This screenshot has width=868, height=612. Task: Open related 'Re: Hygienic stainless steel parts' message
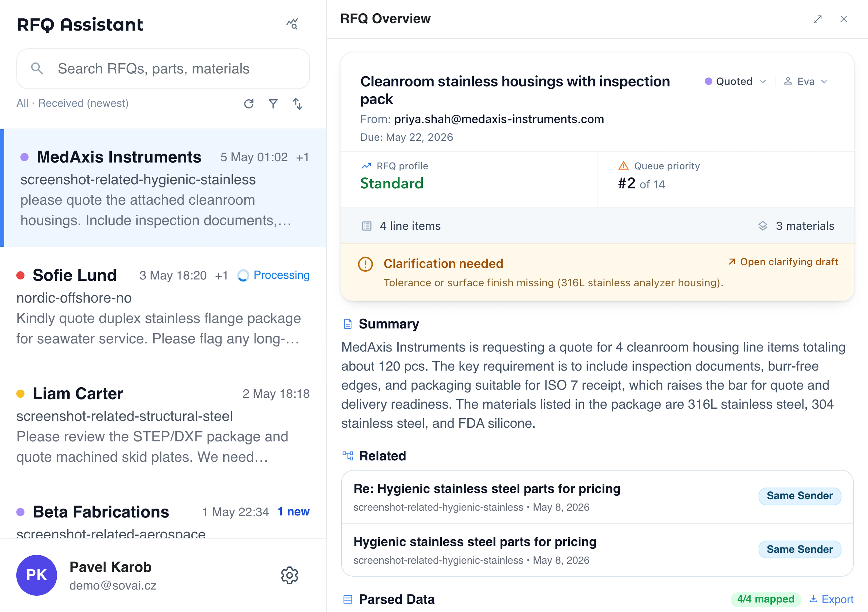coord(597,497)
